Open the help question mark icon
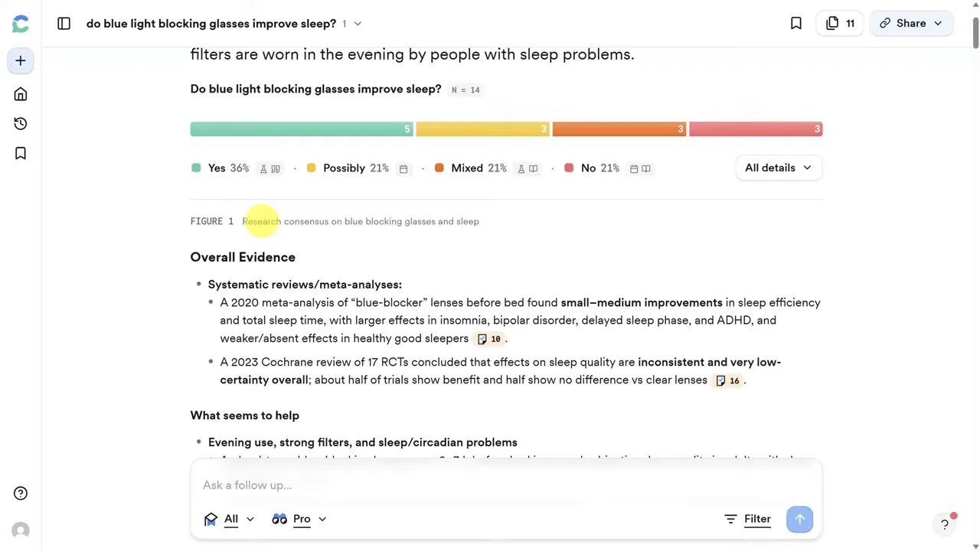Screen dimensions: 980x551 point(20,493)
